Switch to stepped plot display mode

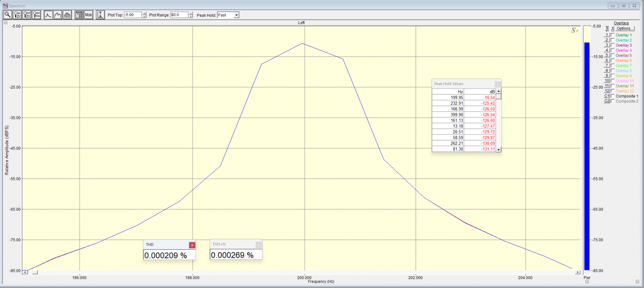[58, 15]
